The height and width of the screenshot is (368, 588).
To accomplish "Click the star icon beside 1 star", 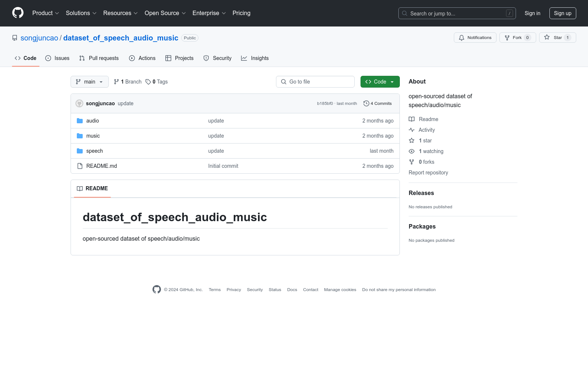I will [412, 141].
